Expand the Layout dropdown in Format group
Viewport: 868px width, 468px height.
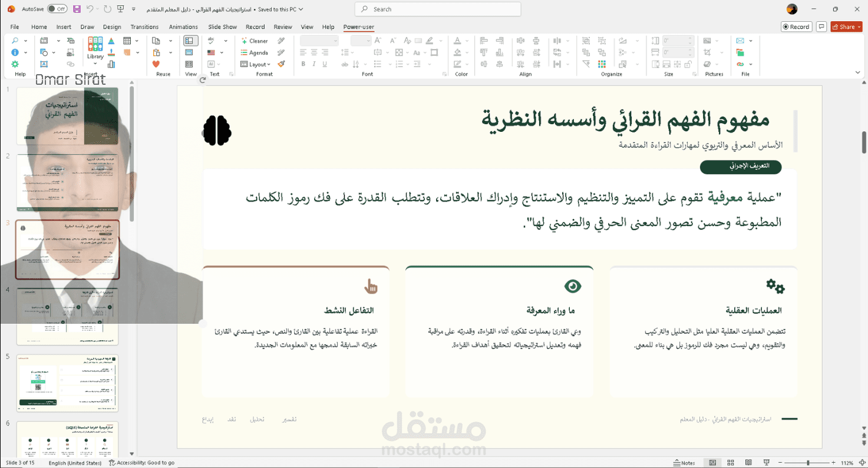coord(269,65)
